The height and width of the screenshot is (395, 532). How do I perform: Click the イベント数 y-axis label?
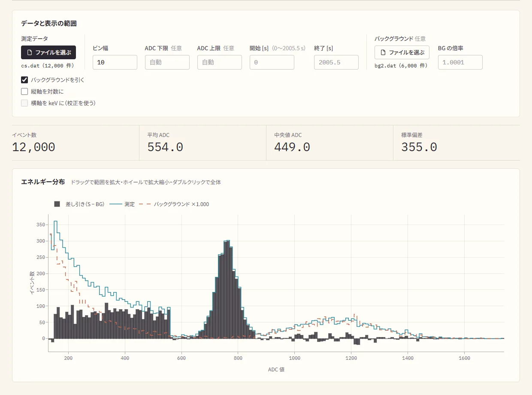(x=32, y=283)
